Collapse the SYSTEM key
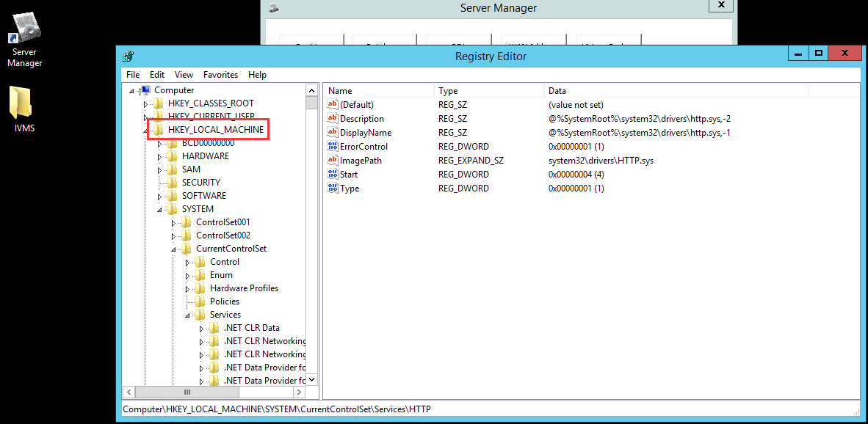Viewport: 868px width, 424px height. tap(159, 210)
